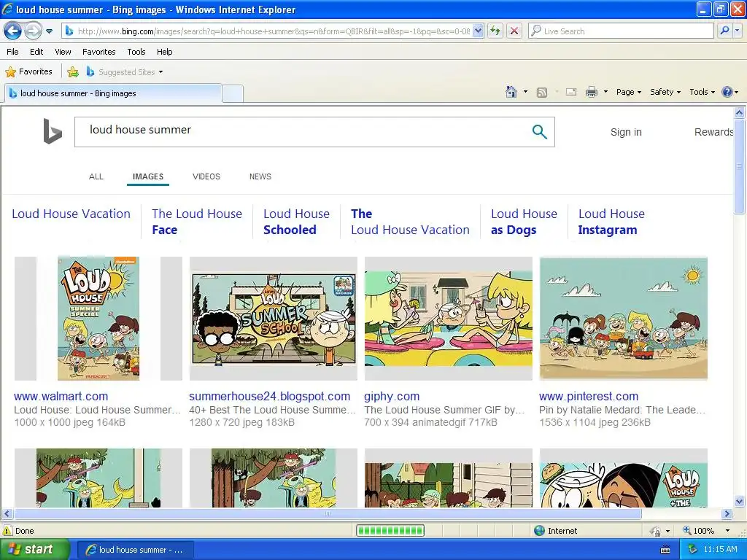Open Suggested Sites dropdown
Image resolution: width=747 pixels, height=560 pixels.
tap(125, 72)
